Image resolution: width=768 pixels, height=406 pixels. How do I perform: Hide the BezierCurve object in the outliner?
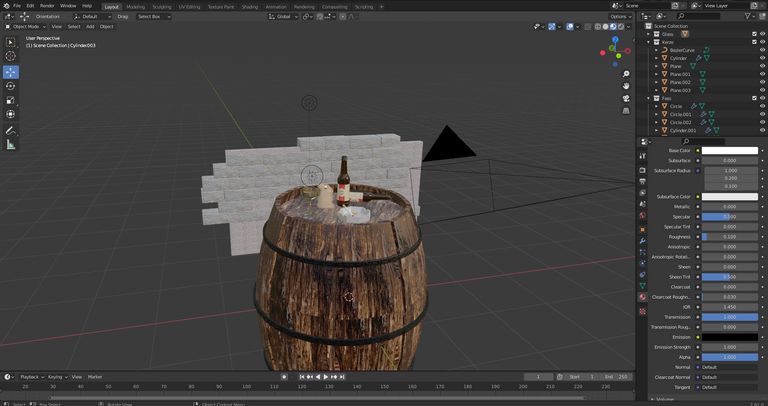pos(763,50)
